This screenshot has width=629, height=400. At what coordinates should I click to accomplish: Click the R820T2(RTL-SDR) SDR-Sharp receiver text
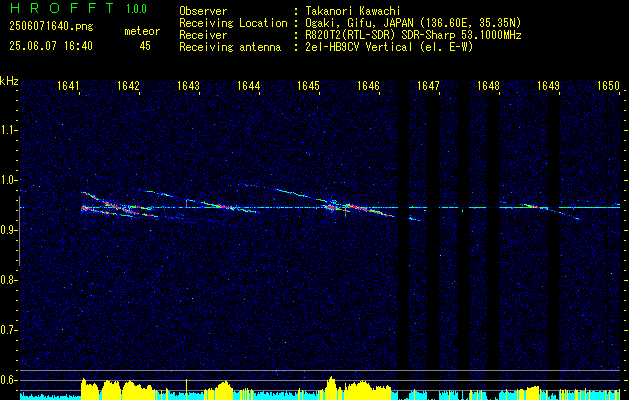413,35
